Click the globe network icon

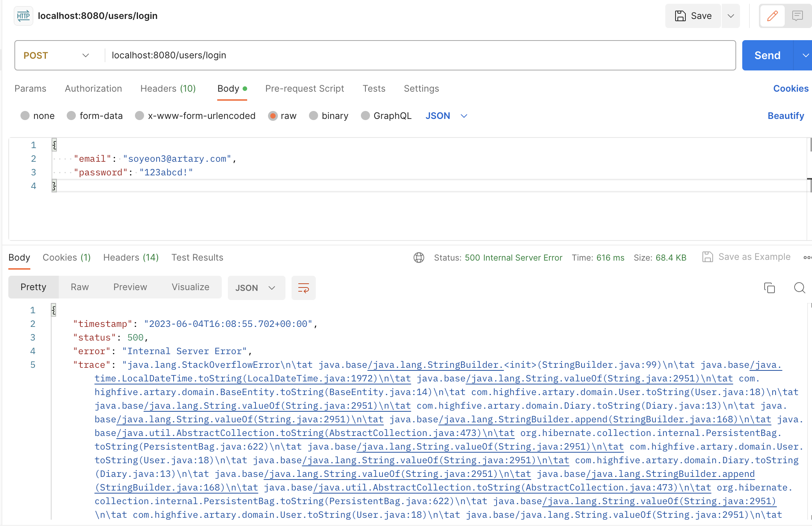tap(419, 258)
